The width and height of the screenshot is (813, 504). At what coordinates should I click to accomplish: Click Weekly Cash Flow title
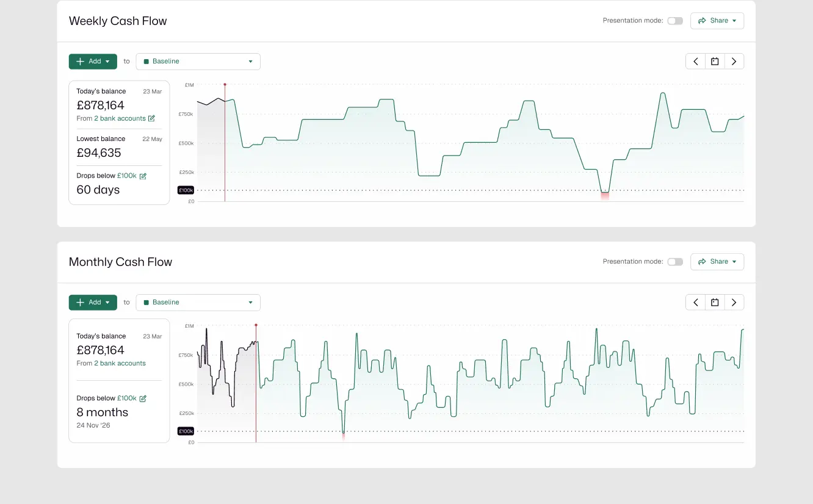pos(118,21)
